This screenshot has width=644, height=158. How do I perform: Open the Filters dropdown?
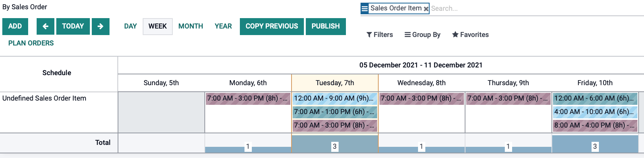(x=380, y=35)
